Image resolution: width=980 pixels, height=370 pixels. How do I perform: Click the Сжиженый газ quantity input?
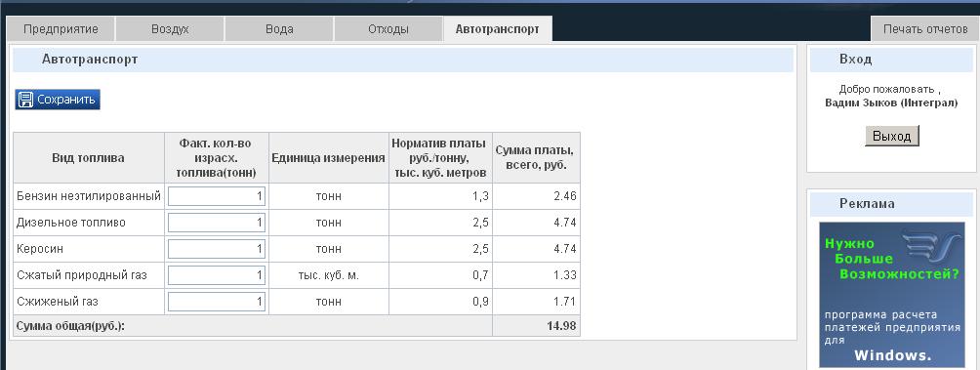tap(217, 302)
